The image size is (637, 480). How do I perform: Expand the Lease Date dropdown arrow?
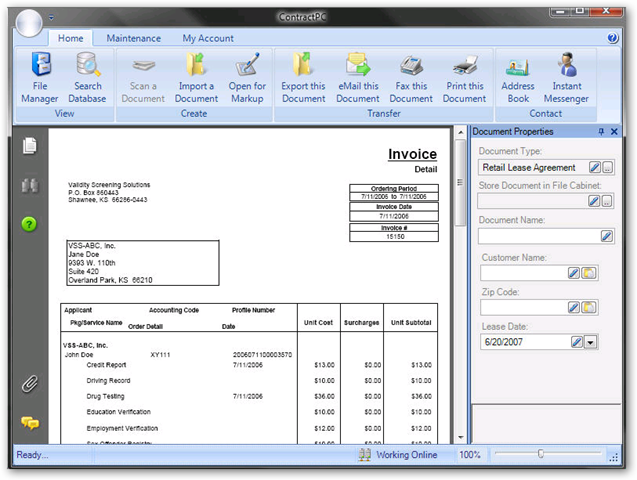point(590,342)
